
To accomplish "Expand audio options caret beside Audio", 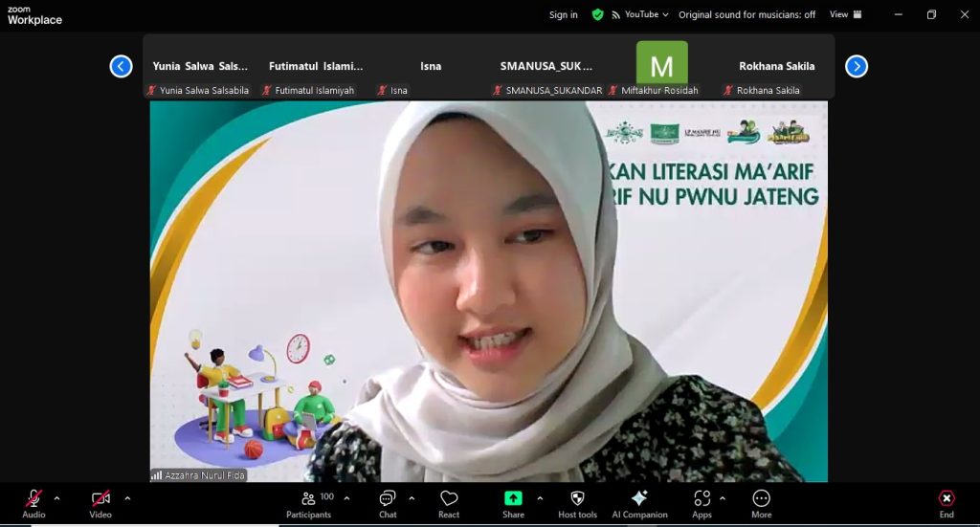I will 56,498.
